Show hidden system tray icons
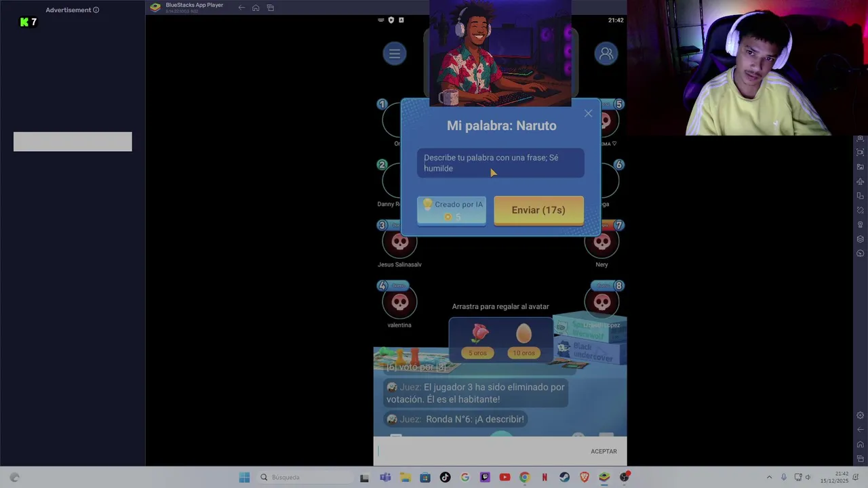The image size is (868, 488). 769,477
